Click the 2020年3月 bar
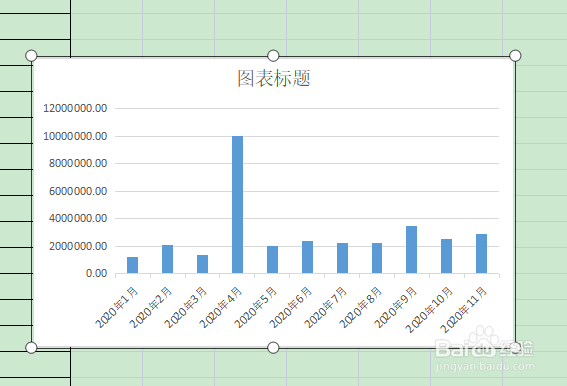 (x=202, y=264)
